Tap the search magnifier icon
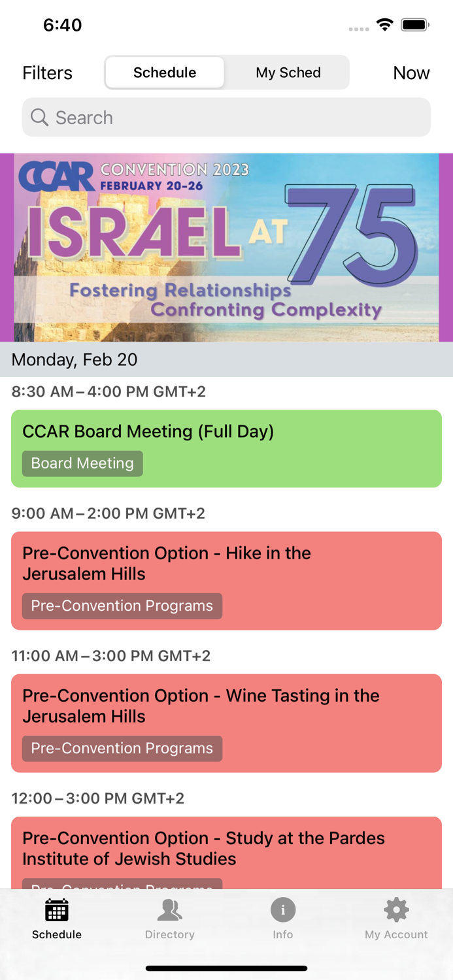The width and height of the screenshot is (453, 980). click(39, 118)
